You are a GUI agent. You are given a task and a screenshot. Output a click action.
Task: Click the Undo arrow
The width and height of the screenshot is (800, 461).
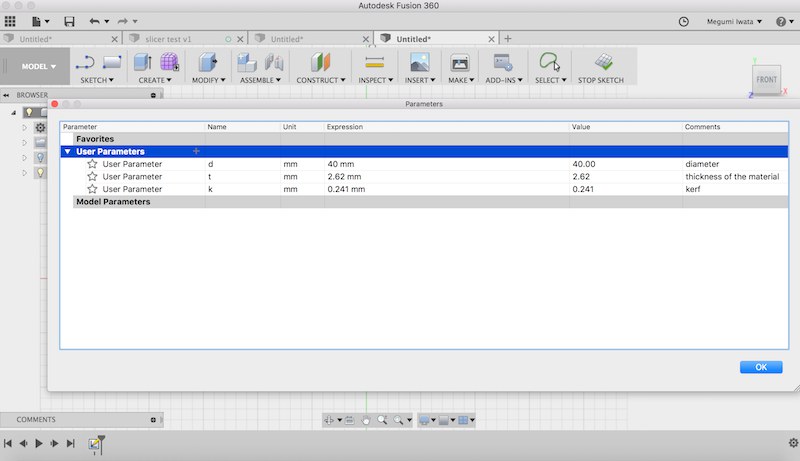(x=94, y=21)
